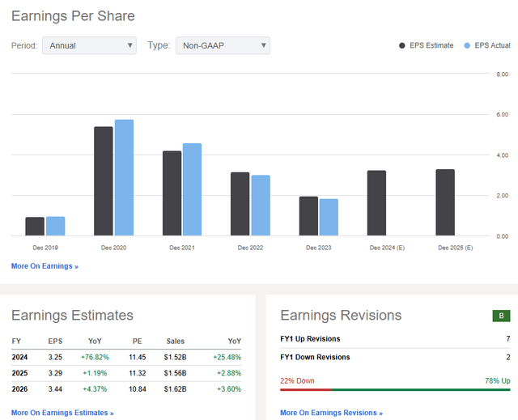Click the $1.56B sales value
The width and height of the screenshot is (518, 420).
tap(175, 373)
